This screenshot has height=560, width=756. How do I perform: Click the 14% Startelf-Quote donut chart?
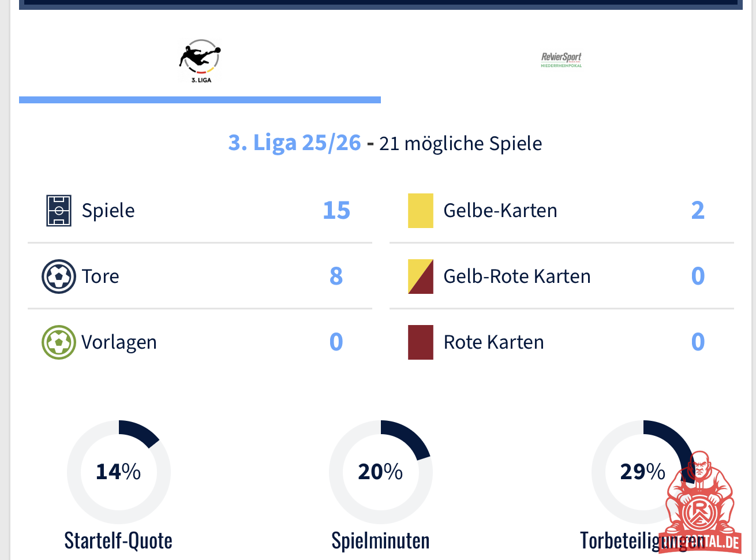119,472
